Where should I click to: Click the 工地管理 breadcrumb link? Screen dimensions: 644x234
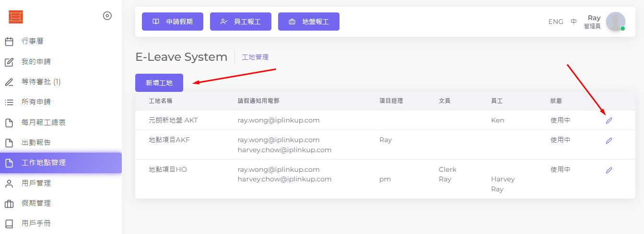255,57
